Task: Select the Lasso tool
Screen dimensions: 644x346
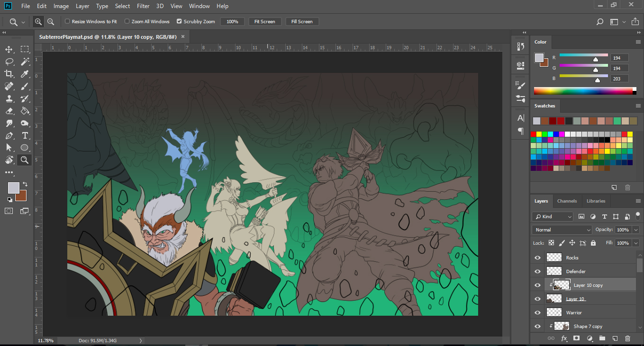Action: point(9,62)
